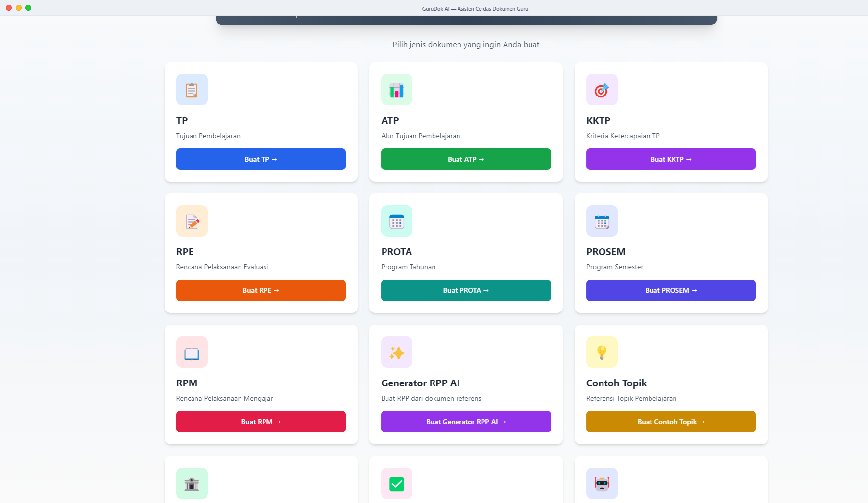Viewport: 868px width, 503px height.
Task: Click the Generator RPP AI sparkles icon
Action: click(397, 352)
